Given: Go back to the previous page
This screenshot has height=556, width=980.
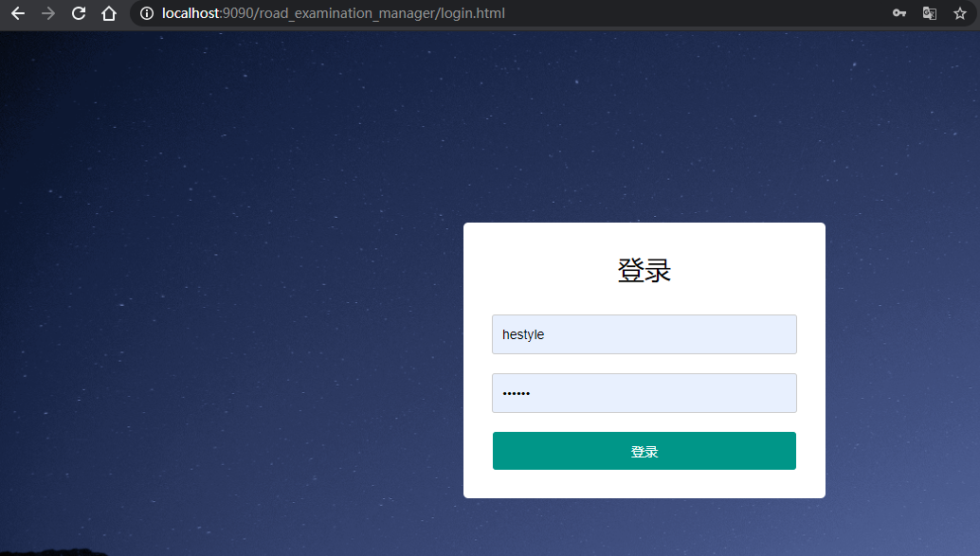Looking at the screenshot, I should (18, 13).
